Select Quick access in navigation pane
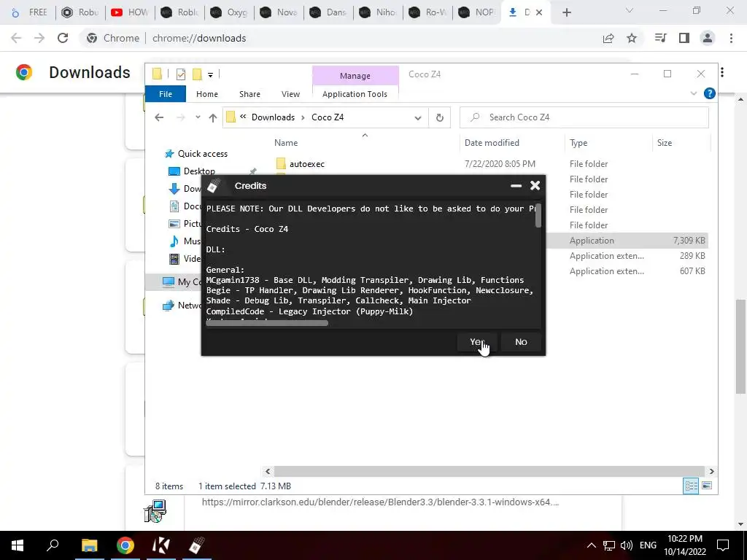Image resolution: width=747 pixels, height=560 pixels. pyautogui.click(x=203, y=154)
